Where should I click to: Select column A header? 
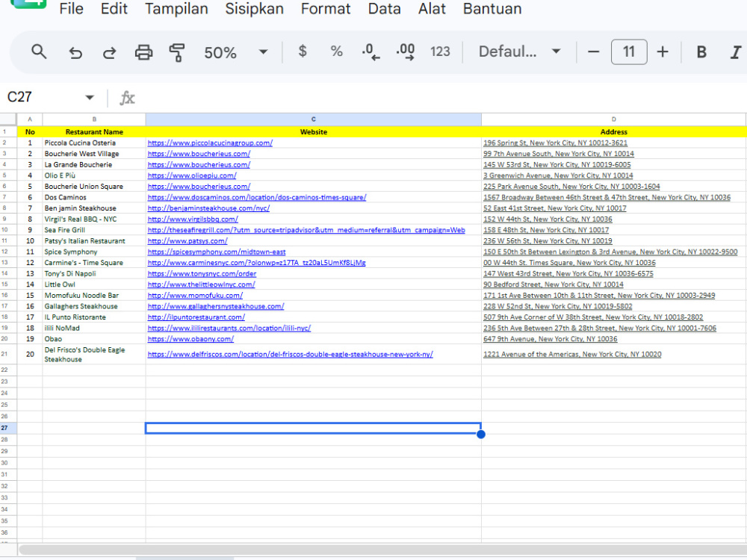point(30,119)
